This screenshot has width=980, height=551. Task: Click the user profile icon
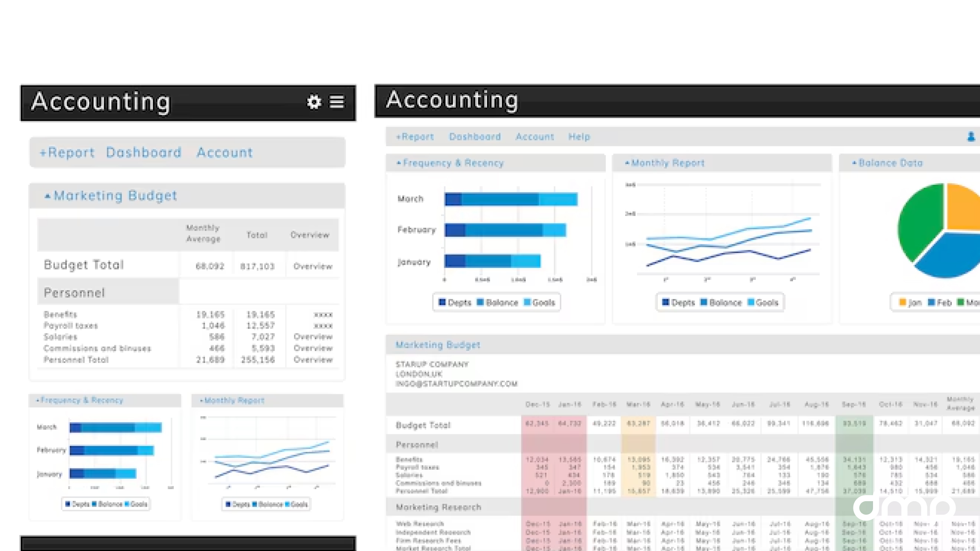[x=971, y=137]
